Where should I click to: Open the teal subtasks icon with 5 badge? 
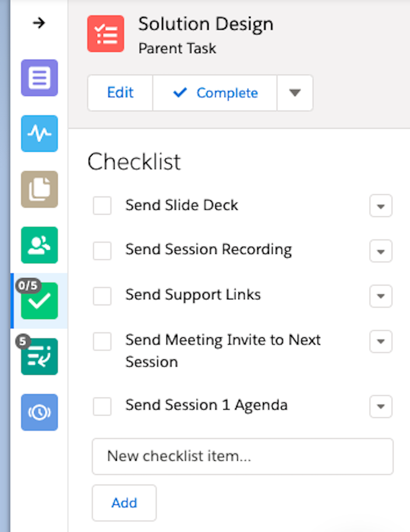(39, 356)
